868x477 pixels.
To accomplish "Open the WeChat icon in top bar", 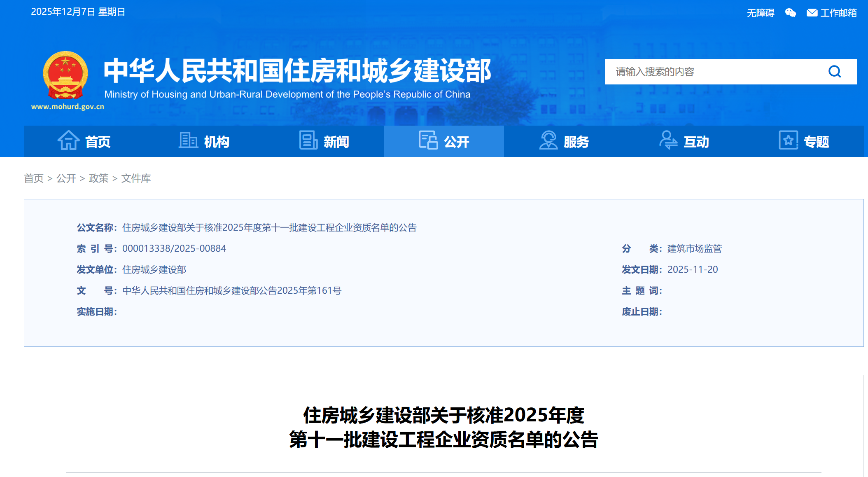I will coord(790,12).
